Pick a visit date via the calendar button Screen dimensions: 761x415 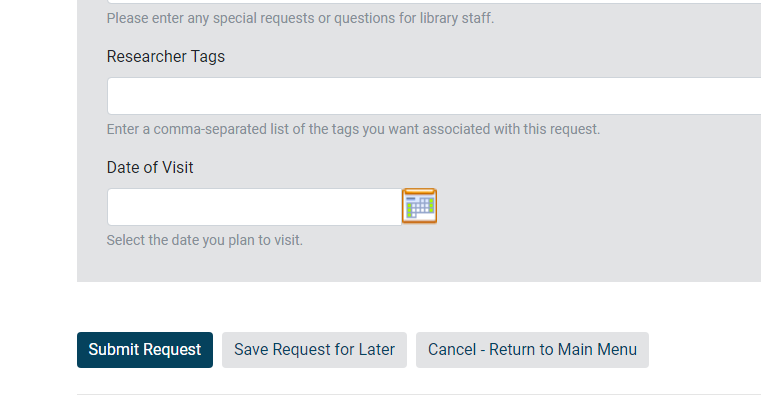(419, 206)
